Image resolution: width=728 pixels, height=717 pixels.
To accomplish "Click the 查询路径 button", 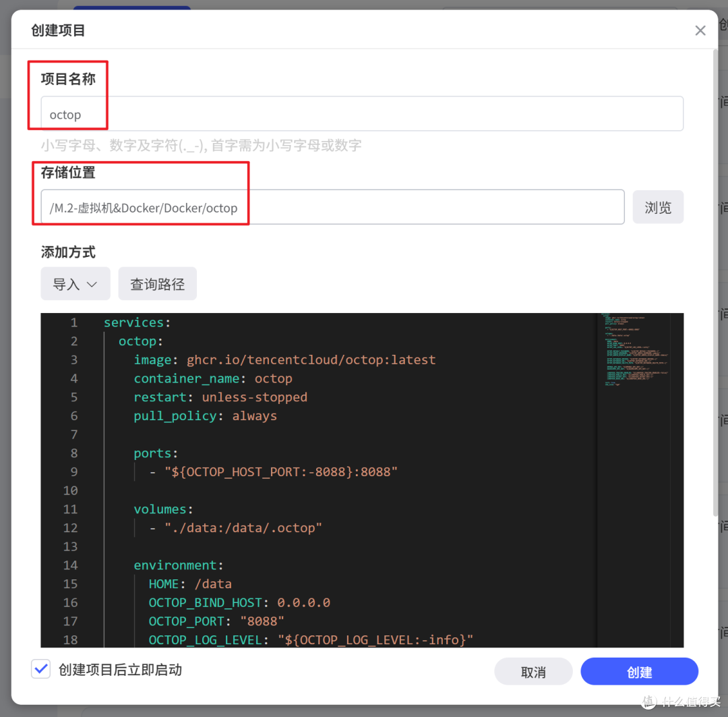I will 157,284.
